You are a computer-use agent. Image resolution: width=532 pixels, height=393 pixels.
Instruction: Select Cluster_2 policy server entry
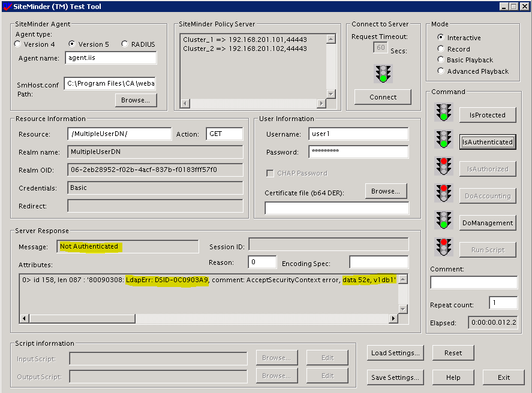245,49
